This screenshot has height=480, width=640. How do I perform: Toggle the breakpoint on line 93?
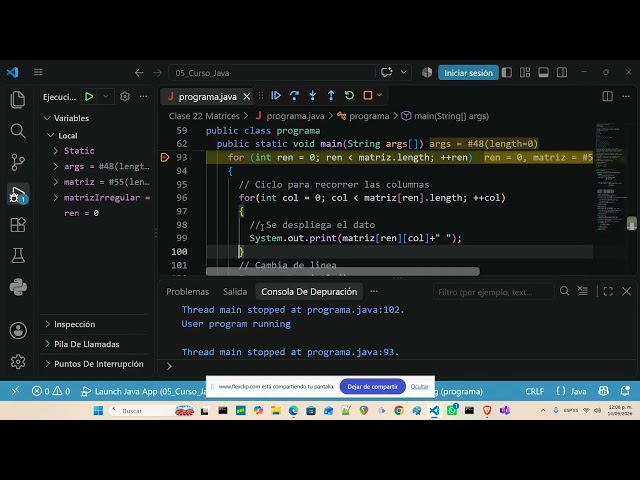pos(165,157)
